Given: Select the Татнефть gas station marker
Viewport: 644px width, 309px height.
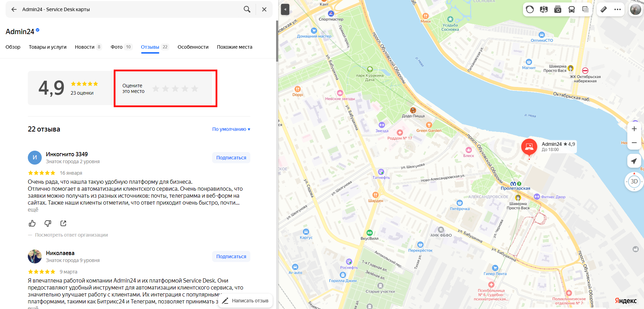Looking at the screenshot, I should 381,172.
